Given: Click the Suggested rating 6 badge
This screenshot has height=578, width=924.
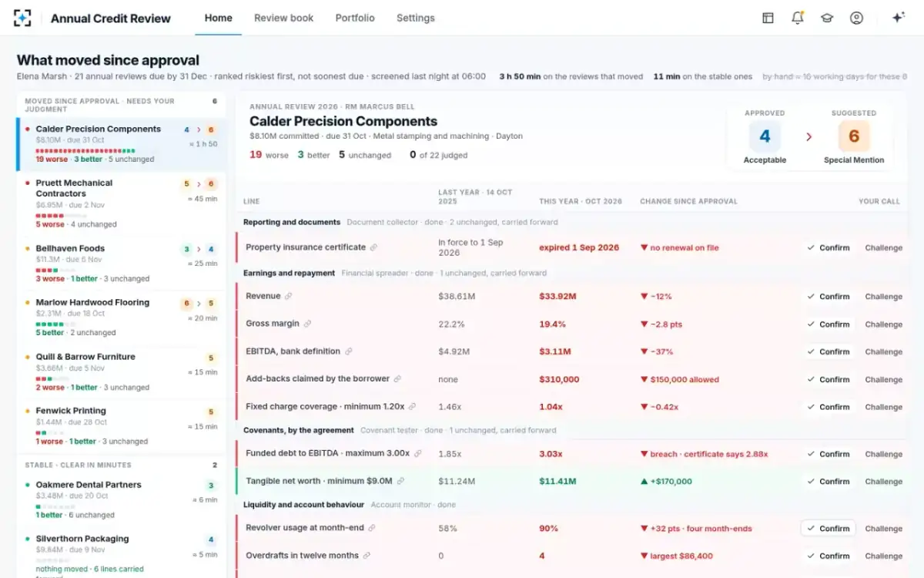Looking at the screenshot, I should tap(854, 136).
